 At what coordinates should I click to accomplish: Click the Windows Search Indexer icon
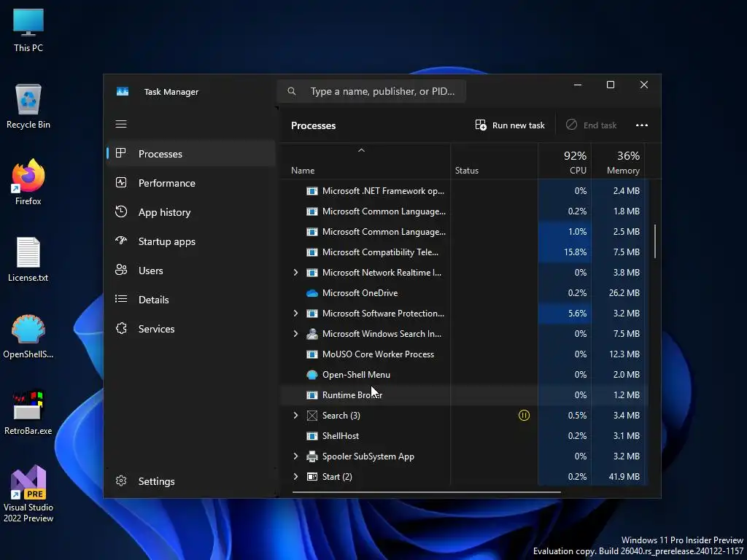click(312, 334)
